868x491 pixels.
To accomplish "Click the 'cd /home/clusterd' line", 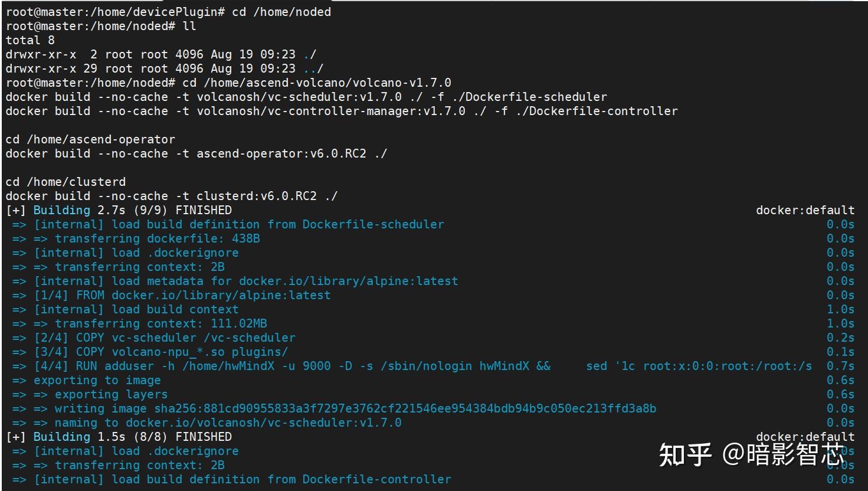I will [x=65, y=182].
